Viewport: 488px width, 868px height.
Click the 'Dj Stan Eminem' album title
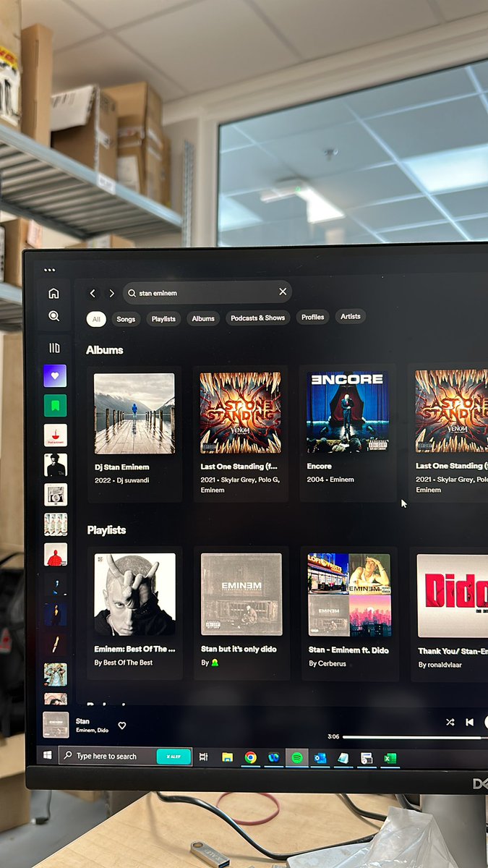[x=123, y=467]
